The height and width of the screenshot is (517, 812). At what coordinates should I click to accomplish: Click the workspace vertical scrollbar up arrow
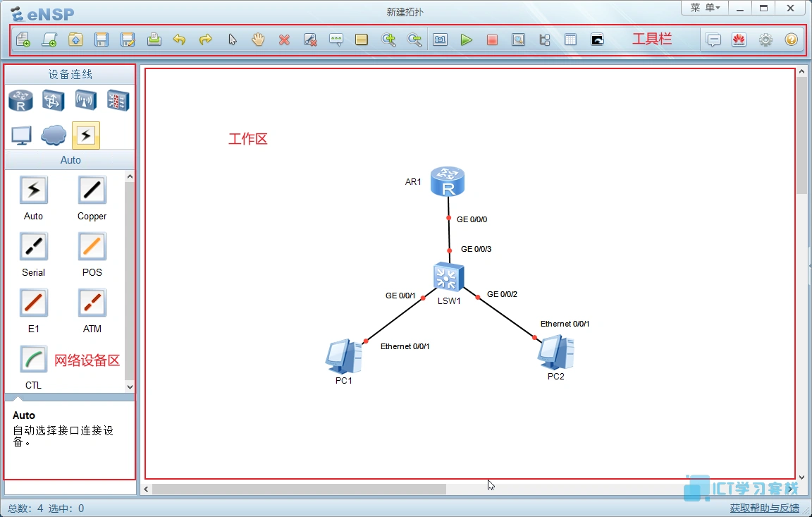coord(801,71)
